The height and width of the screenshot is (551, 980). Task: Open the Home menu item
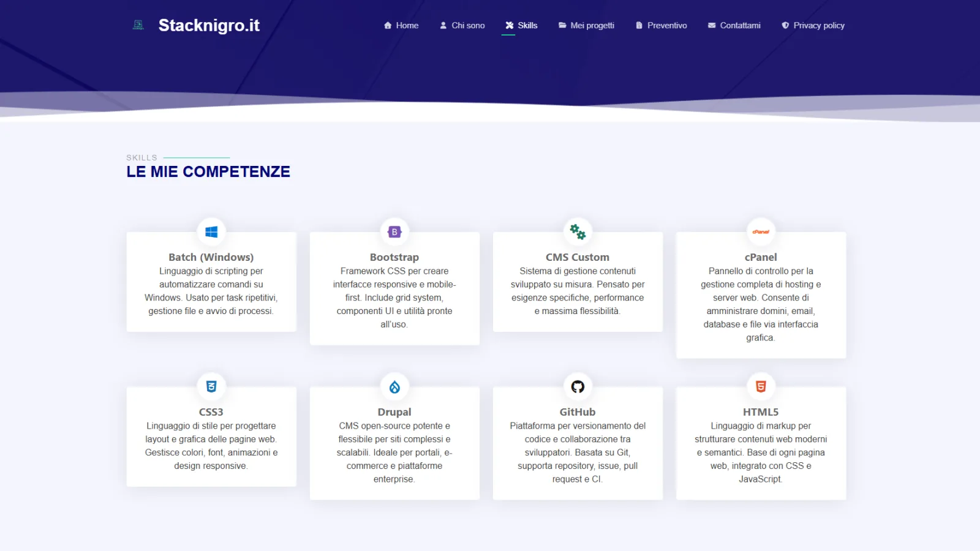(x=401, y=26)
